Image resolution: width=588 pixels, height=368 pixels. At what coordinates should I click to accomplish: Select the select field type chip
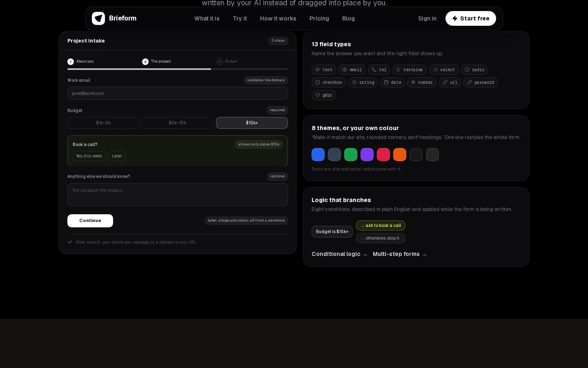coord(444,70)
